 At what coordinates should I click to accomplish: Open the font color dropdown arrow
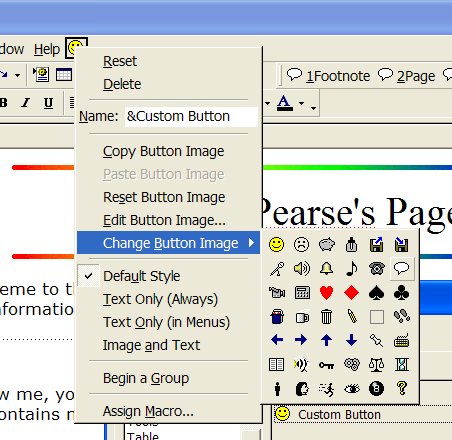click(301, 103)
